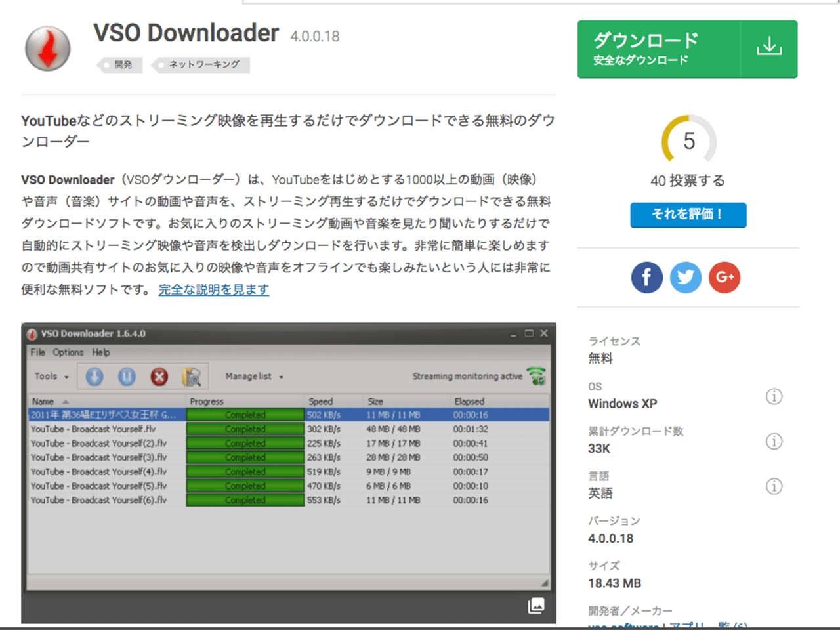Screen dimensions: 840x630
Task: Select the row YouTube - Broadcast Yourself(5).flv
Action: 289,486
